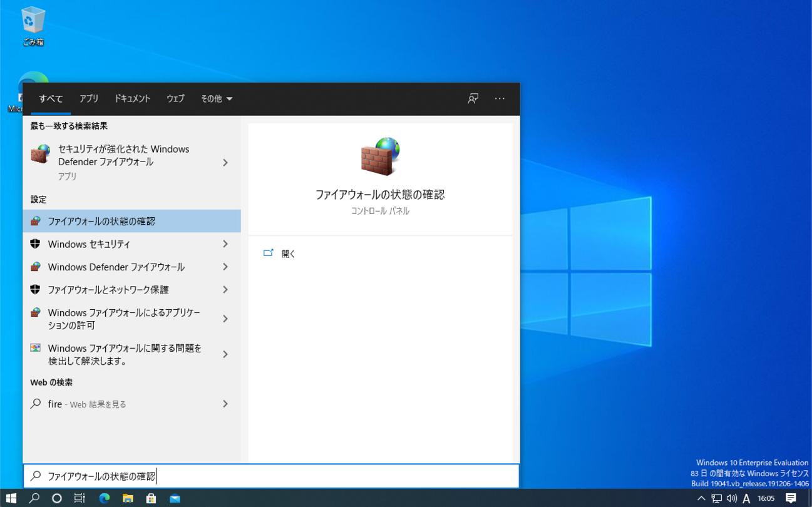Screen dimensions: 812x507
Task: Open the Windows Start menu
Action: (11, 498)
